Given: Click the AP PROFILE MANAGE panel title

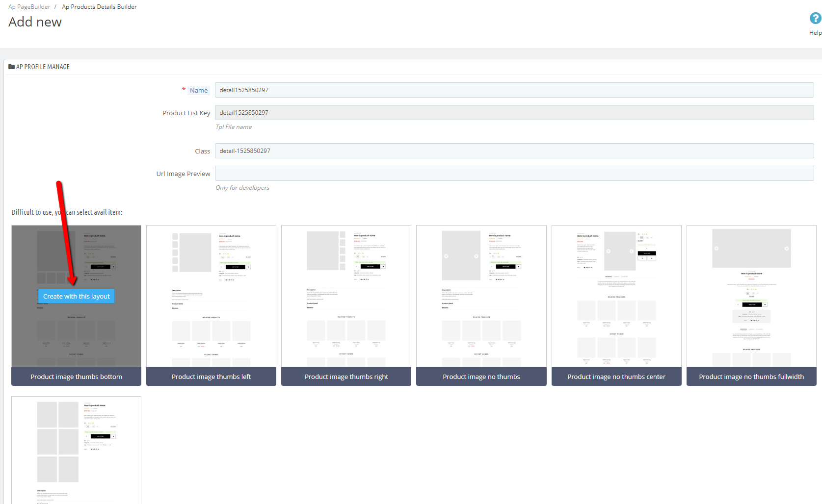Looking at the screenshot, I should point(43,67).
